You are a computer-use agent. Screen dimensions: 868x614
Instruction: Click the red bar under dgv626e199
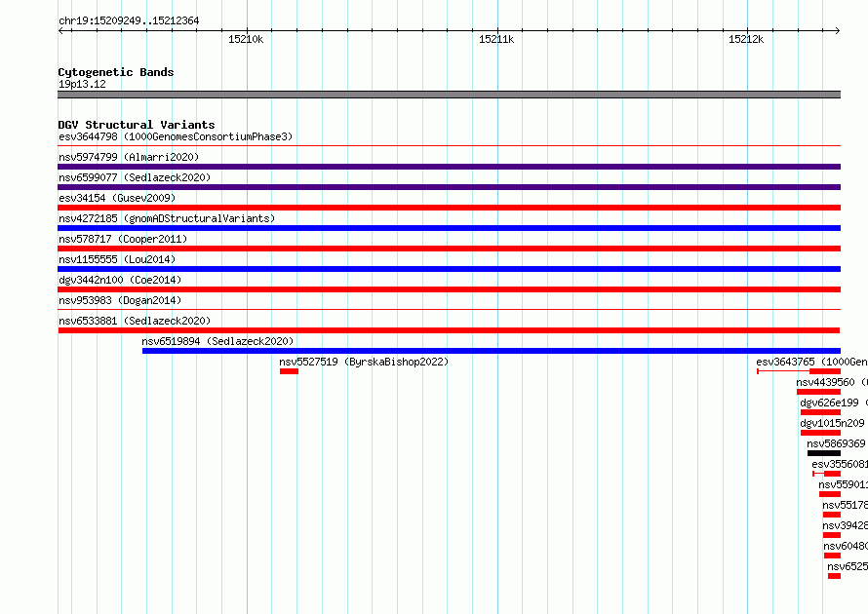coord(820,412)
